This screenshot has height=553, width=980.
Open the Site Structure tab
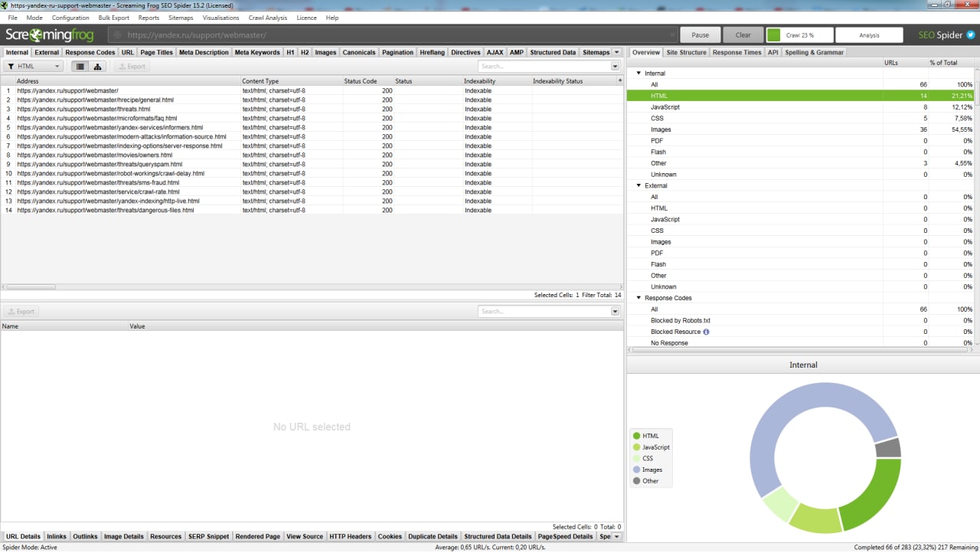686,52
